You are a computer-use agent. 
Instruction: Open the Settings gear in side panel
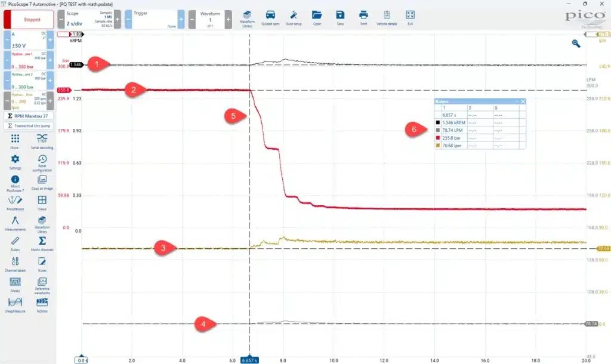click(15, 161)
